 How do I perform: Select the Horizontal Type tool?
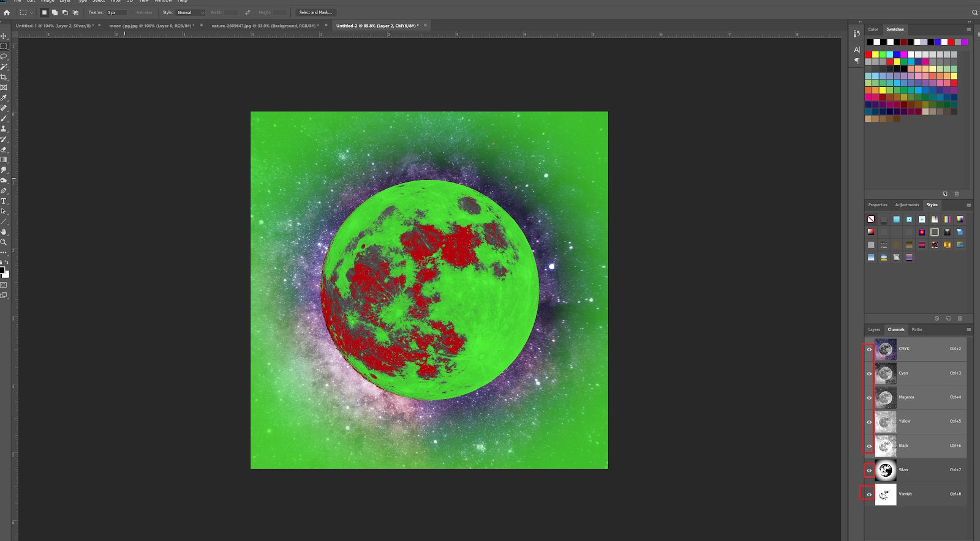click(x=4, y=201)
